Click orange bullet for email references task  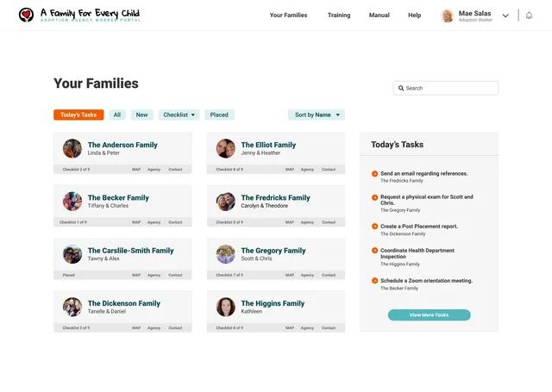tap(374, 174)
